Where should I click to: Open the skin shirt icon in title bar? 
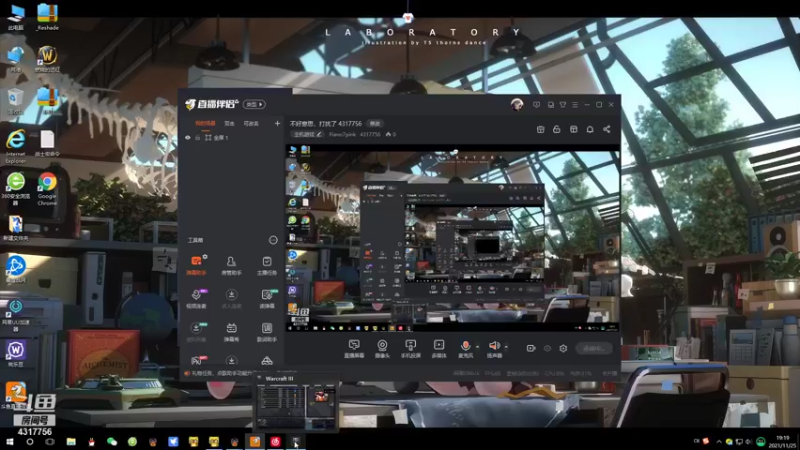click(563, 105)
